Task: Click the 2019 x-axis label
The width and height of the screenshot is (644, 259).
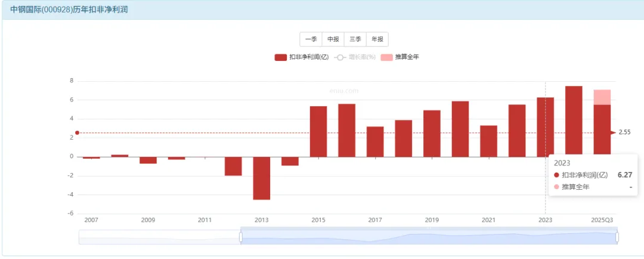Action: [432, 220]
